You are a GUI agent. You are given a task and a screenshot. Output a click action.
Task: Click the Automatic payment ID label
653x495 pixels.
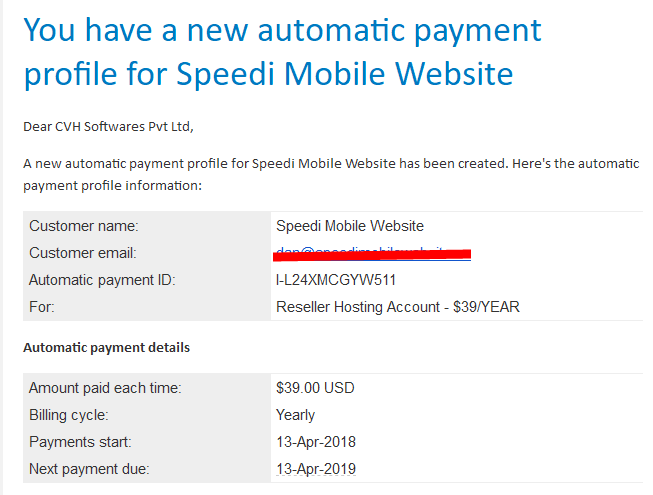coord(102,280)
